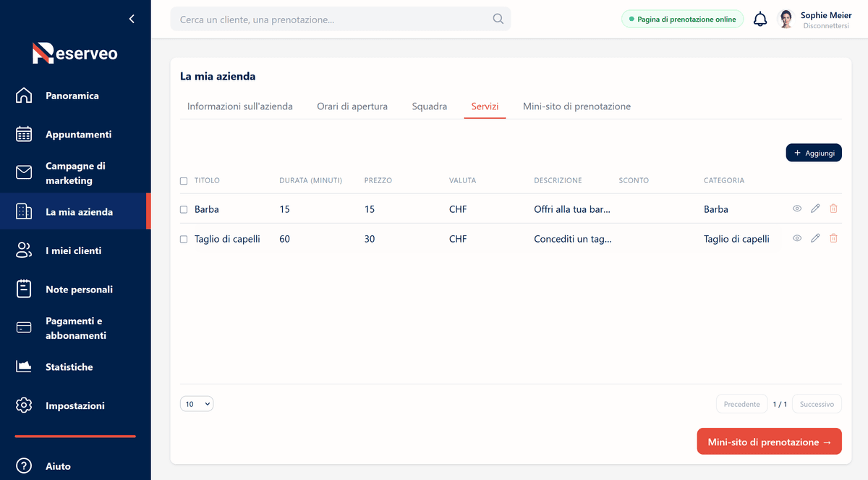Go to the Squadra tab
The height and width of the screenshot is (480, 868).
click(x=430, y=106)
